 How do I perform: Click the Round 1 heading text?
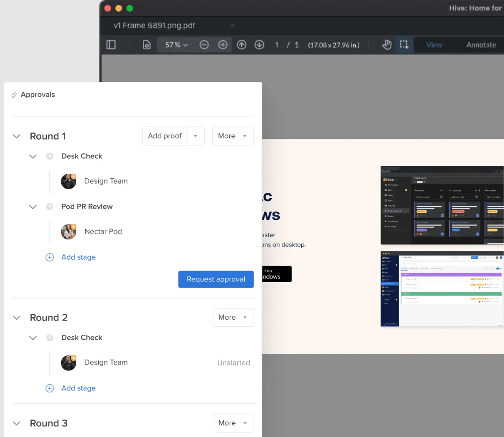coord(48,136)
